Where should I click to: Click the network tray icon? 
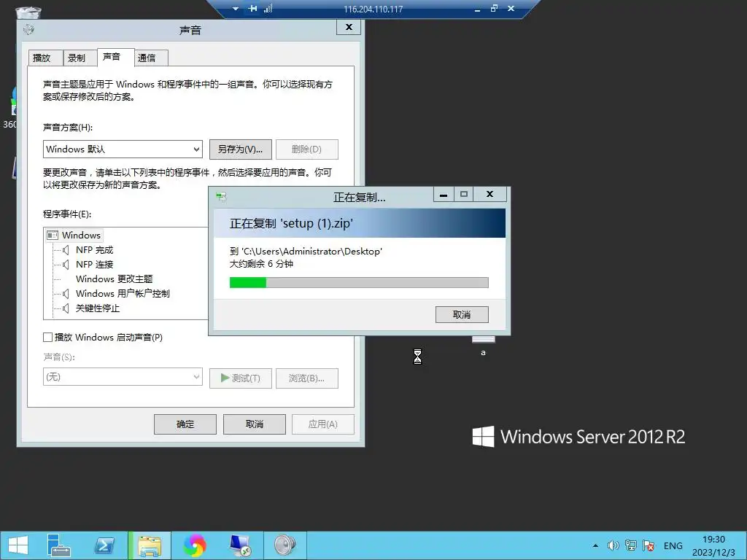(x=631, y=545)
